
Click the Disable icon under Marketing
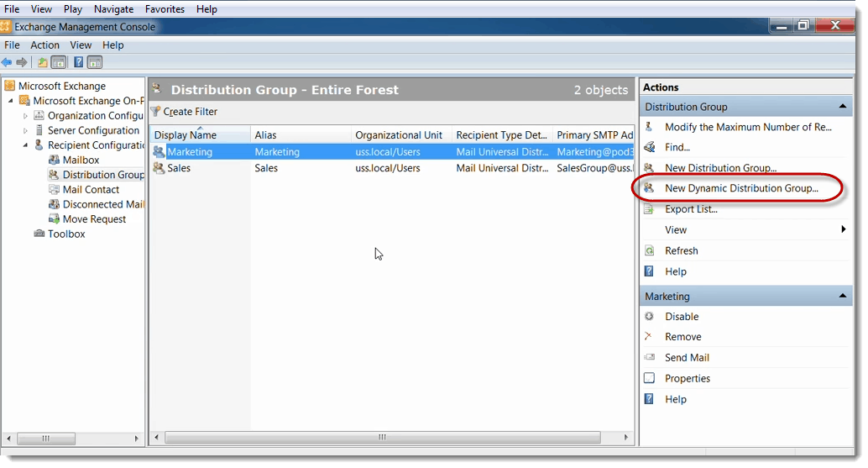[x=650, y=316]
